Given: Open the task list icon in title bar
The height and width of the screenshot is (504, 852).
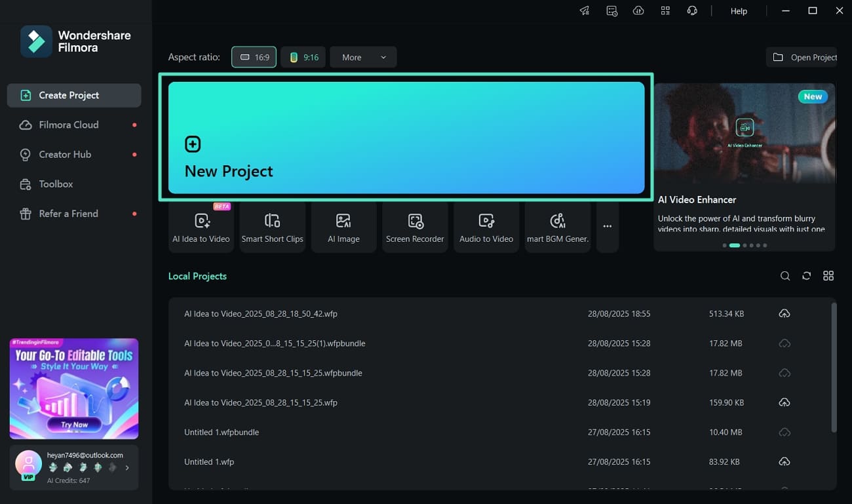Looking at the screenshot, I should coord(612,11).
